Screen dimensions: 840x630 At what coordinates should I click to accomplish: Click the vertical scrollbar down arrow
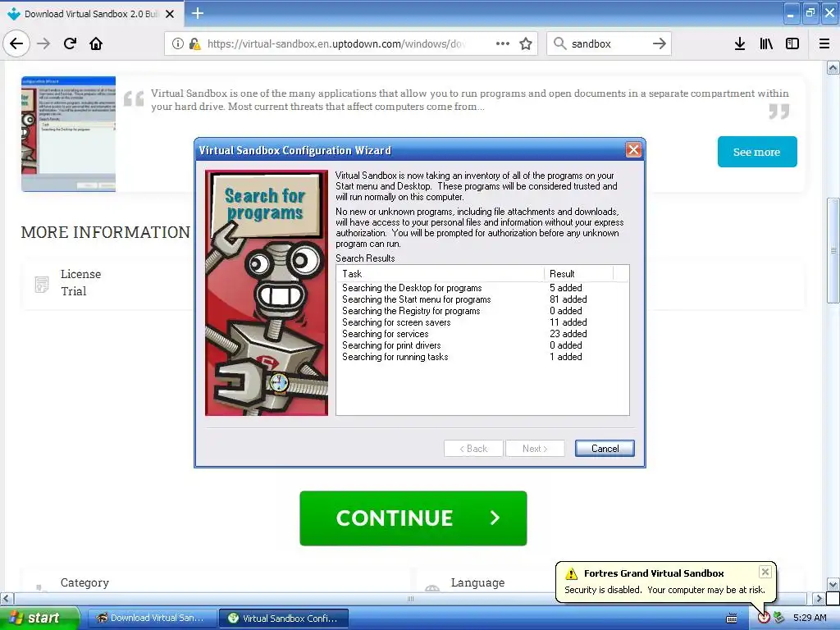click(x=833, y=584)
